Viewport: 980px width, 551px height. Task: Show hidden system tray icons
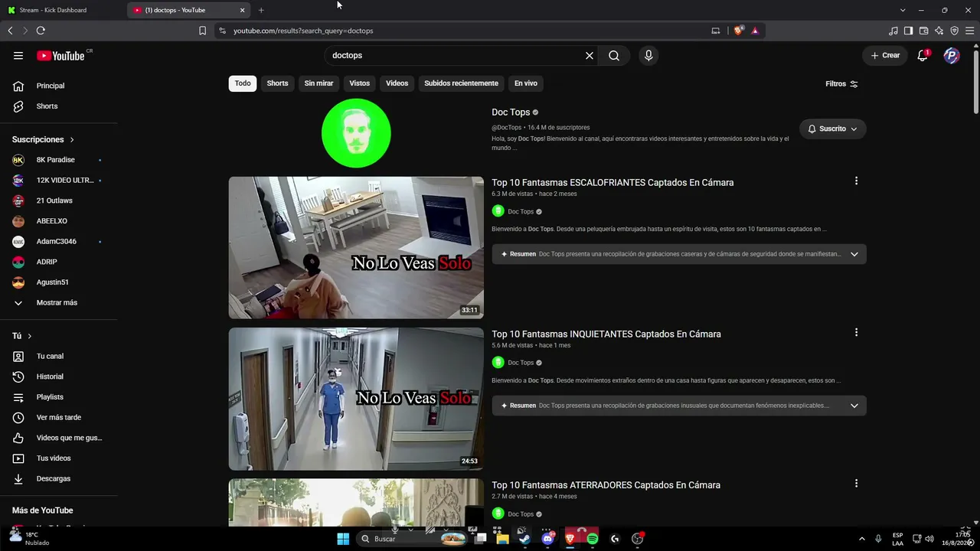861,539
